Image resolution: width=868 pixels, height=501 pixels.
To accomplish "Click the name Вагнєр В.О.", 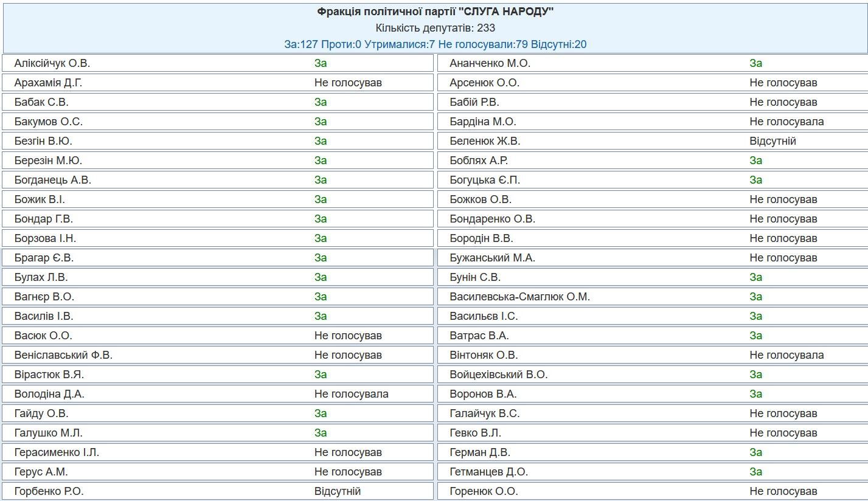I will click(44, 297).
